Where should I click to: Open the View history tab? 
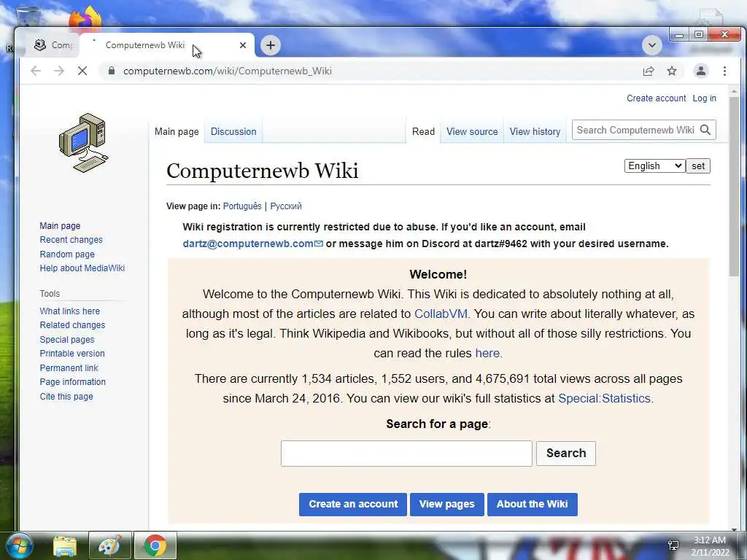535,131
